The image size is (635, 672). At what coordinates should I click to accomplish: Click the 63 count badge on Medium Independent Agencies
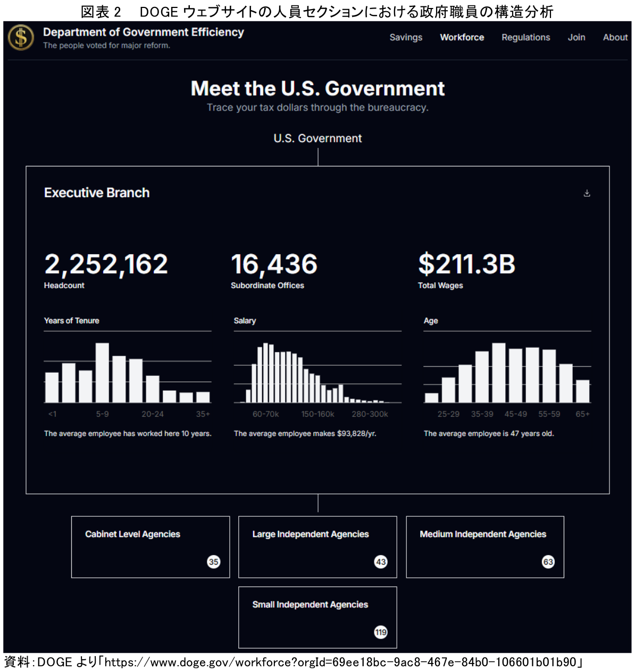[548, 562]
